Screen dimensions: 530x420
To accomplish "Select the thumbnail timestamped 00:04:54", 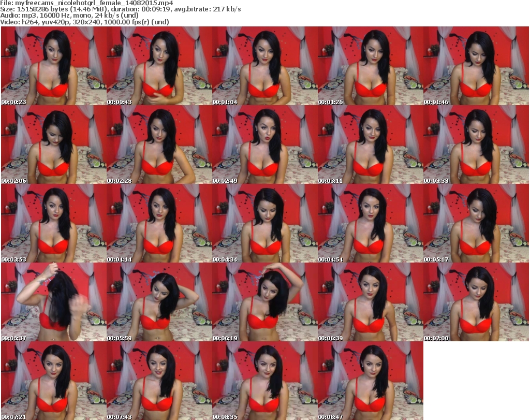I will 371,223.
